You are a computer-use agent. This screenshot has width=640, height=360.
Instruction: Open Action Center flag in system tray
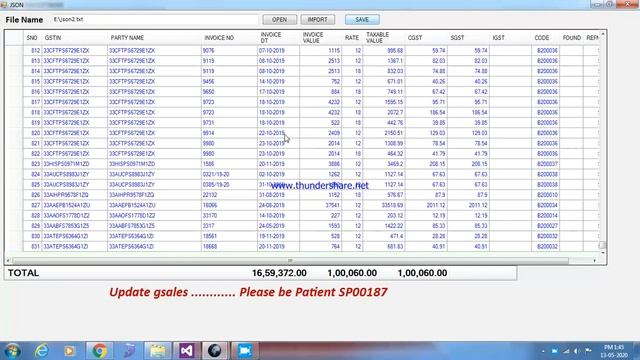click(588, 351)
